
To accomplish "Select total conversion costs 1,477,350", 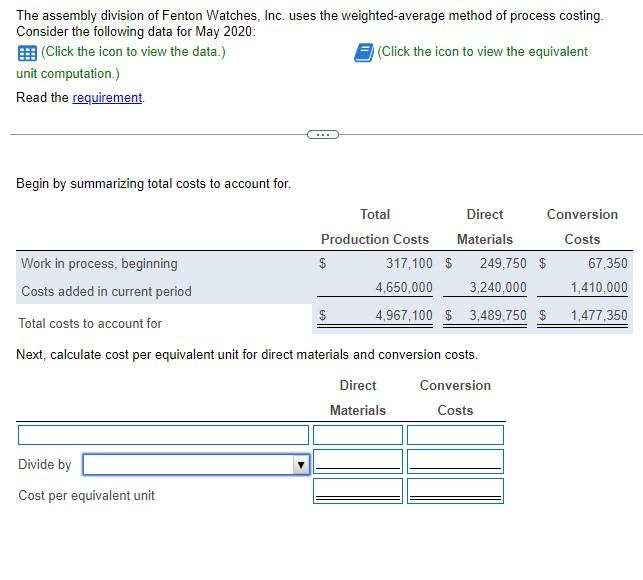I will tap(599, 315).
